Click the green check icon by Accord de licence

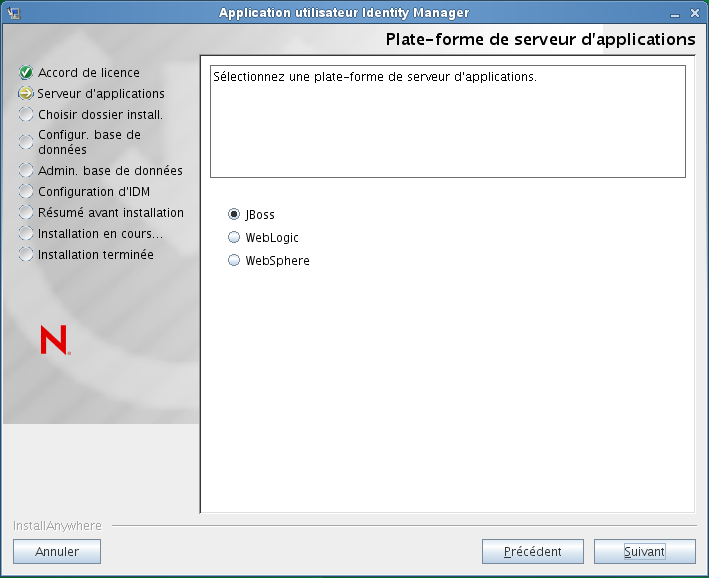click(x=26, y=72)
